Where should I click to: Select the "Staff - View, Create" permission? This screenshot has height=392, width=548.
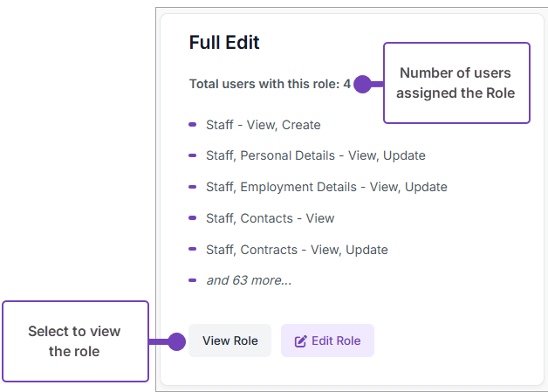(264, 125)
